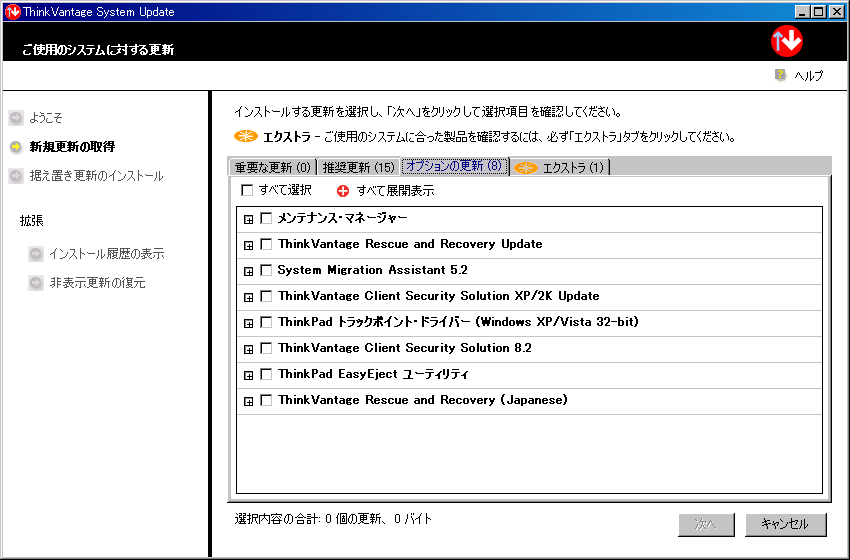The image size is (850, 560).
Task: Click the arrow icon beside ようこそ
Action: tap(16, 118)
